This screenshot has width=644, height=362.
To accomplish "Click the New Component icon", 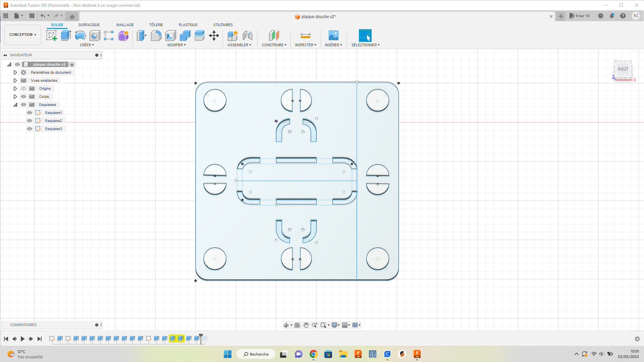I will tap(232, 35).
